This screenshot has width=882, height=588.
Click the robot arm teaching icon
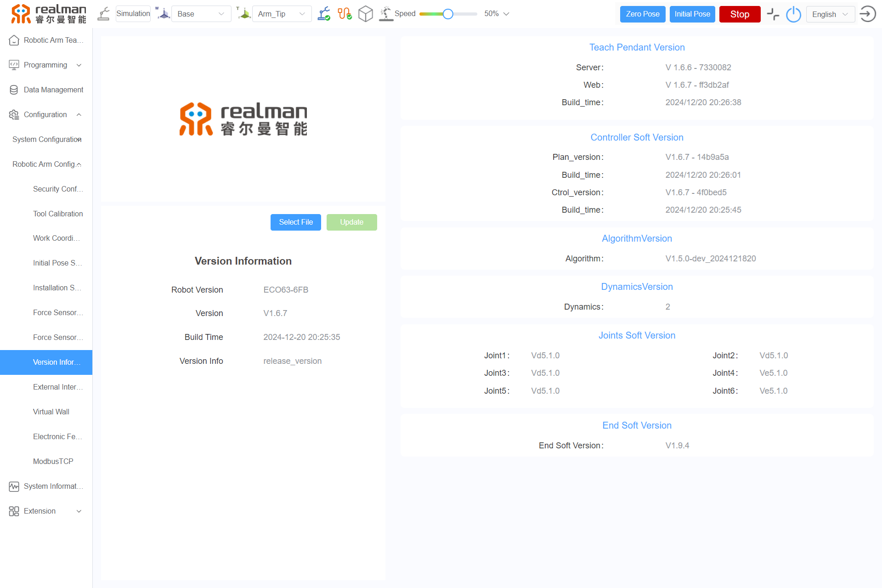tap(14, 40)
